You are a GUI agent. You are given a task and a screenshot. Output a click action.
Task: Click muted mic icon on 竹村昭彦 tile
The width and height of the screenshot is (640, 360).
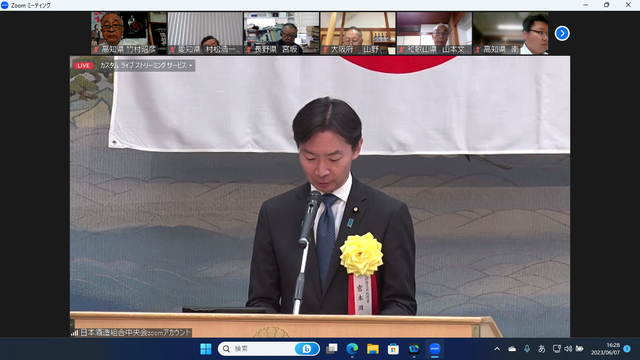point(96,50)
